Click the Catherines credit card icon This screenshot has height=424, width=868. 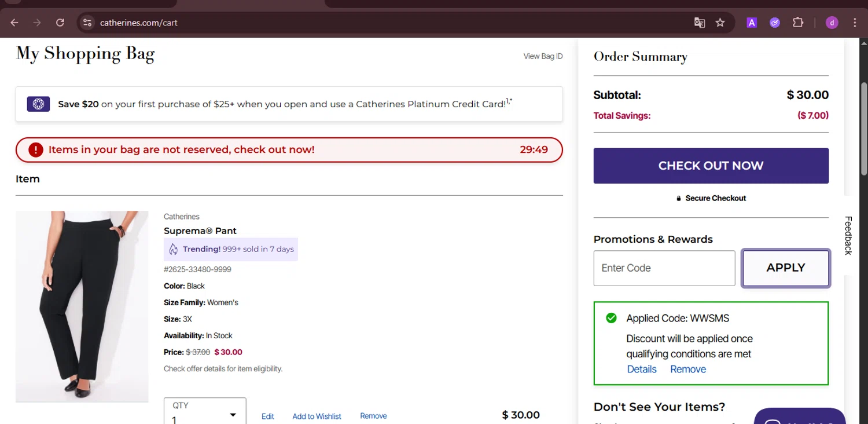click(x=38, y=104)
